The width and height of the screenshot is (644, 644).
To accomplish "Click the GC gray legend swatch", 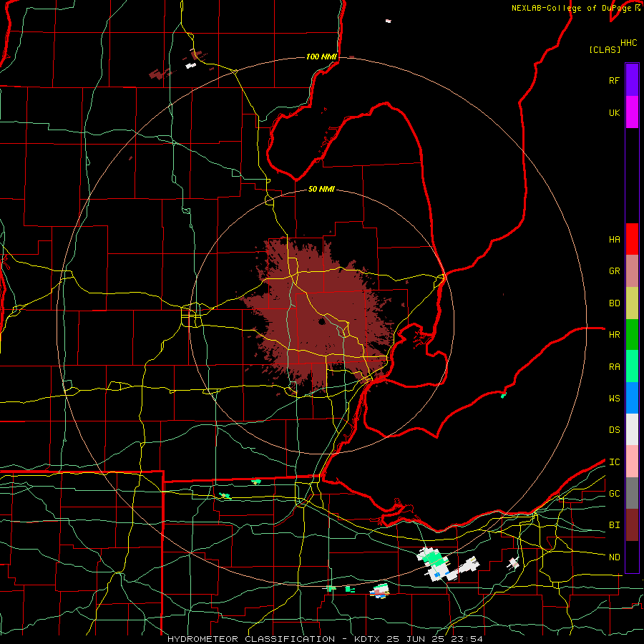I will [x=632, y=493].
